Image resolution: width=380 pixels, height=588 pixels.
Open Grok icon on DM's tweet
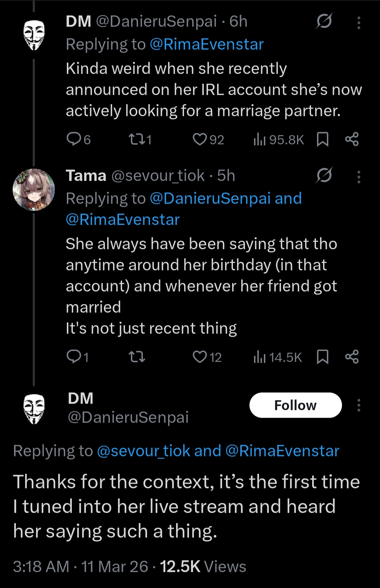point(324,21)
